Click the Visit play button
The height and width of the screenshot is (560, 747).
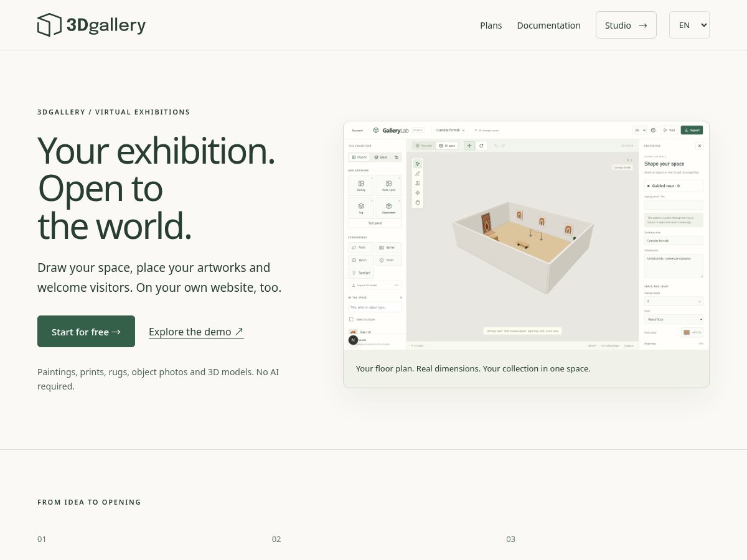(x=669, y=130)
